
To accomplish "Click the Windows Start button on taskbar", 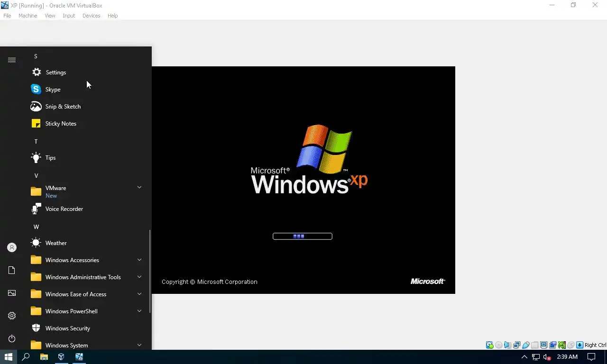I will [9, 357].
